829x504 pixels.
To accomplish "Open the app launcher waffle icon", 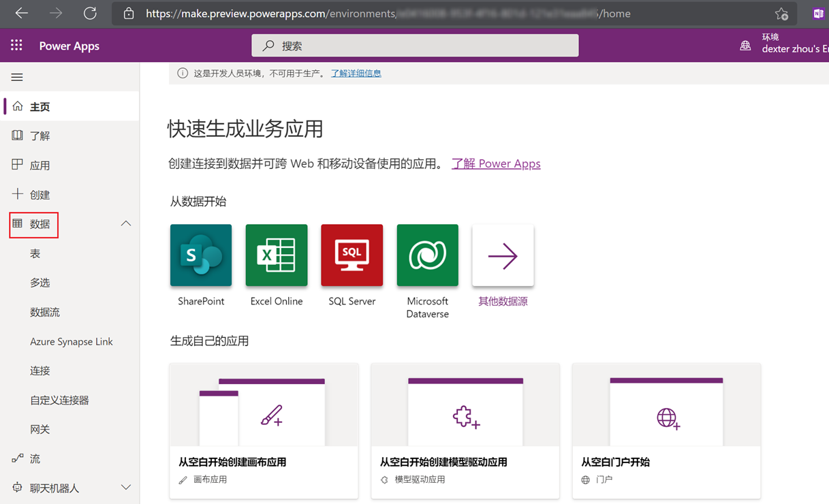I will coord(16,46).
